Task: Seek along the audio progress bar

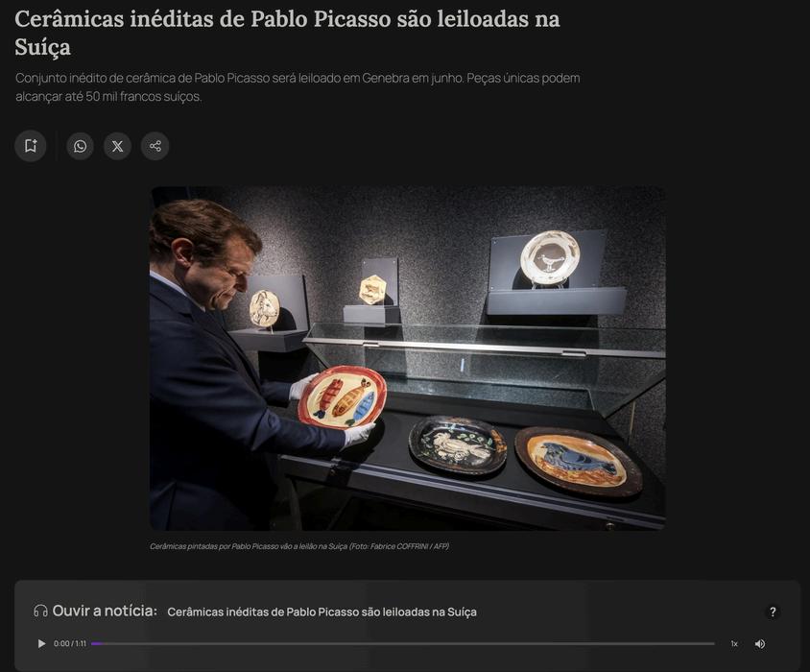Action: pyautogui.click(x=403, y=643)
